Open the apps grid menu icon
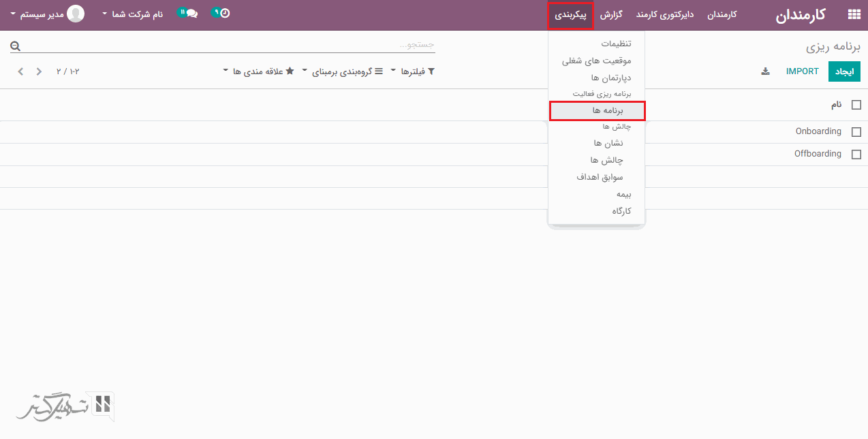 (x=853, y=14)
